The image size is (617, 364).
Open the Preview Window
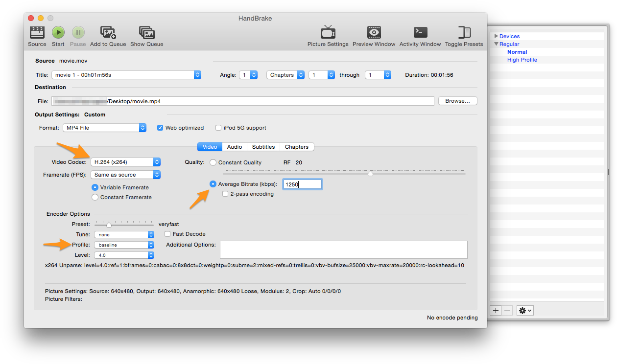tap(374, 34)
